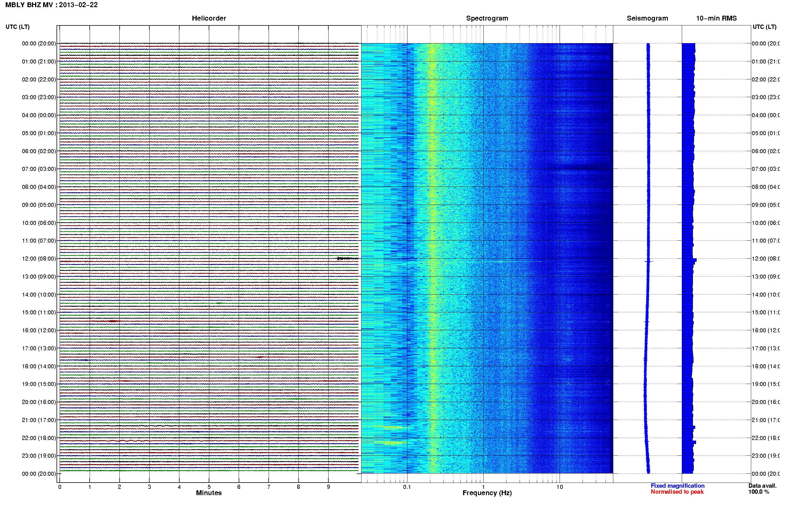Click the top 00:00 (20:00) label on the left axis
The height and width of the screenshot is (508, 812).
[x=39, y=43]
